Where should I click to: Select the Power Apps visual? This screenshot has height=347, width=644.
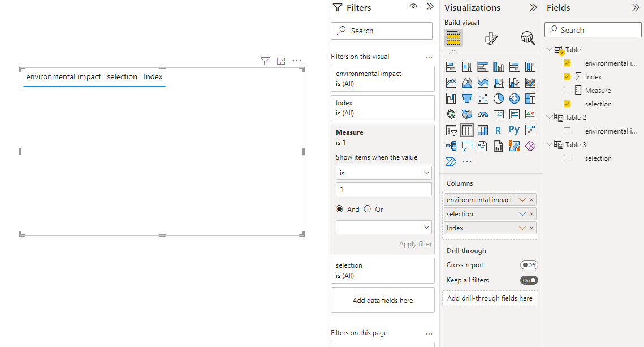[x=530, y=146]
